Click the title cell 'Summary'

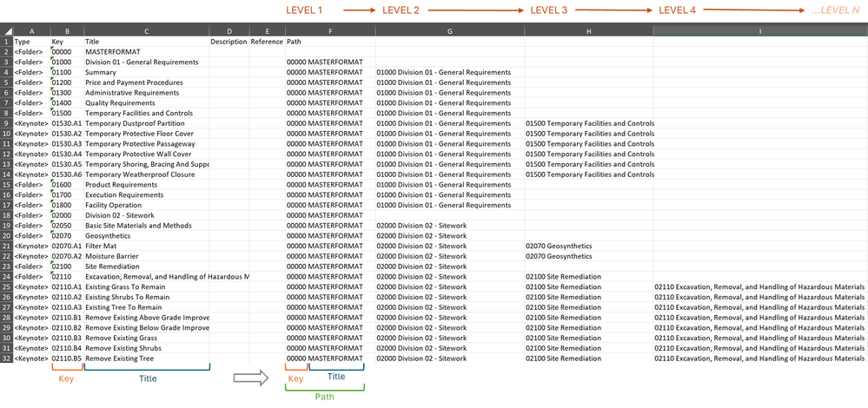click(147, 72)
